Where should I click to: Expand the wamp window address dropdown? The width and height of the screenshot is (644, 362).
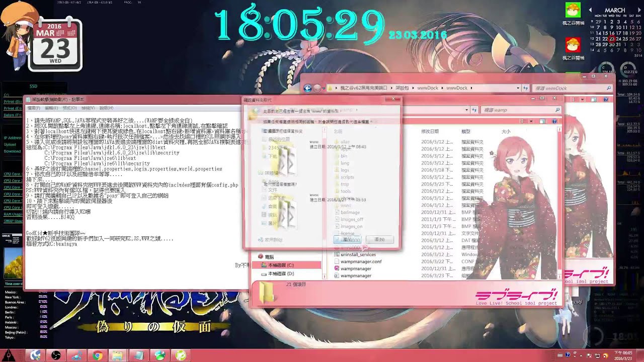pyautogui.click(x=467, y=110)
